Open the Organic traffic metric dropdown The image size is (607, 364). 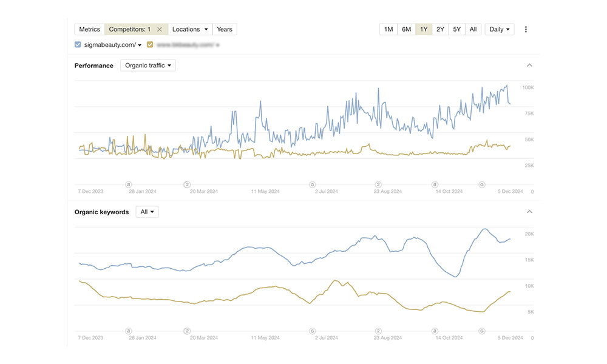(148, 66)
